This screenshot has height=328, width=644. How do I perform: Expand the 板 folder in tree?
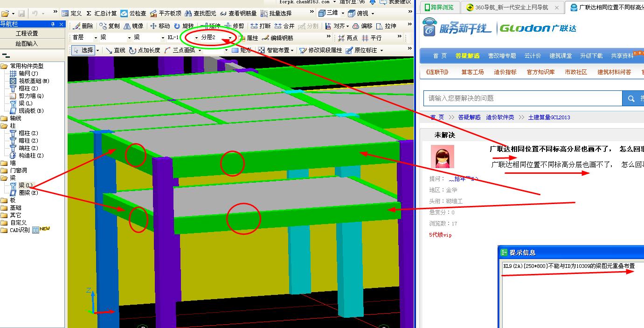click(4, 200)
